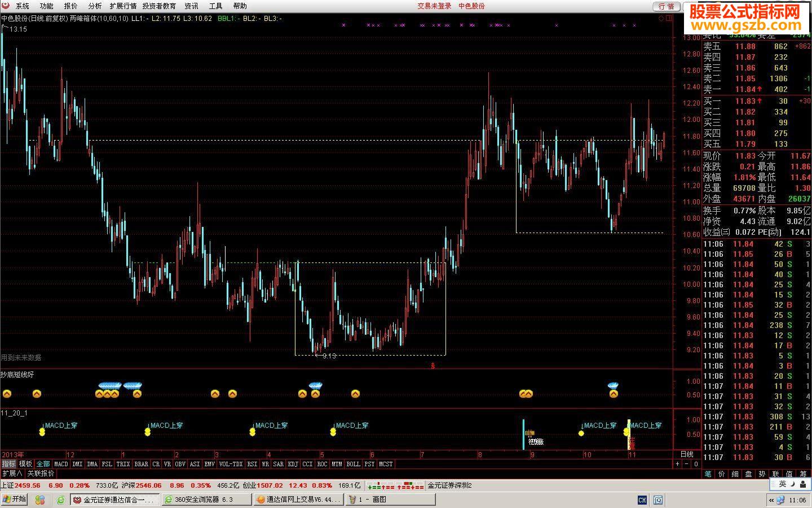Click the CH language indicator in the taskbar
The image size is (812, 508).
(642, 500)
